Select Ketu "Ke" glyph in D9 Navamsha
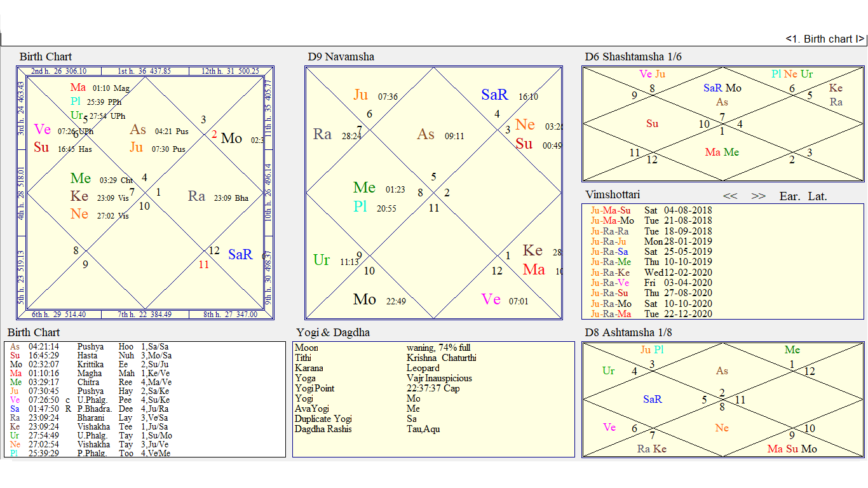 click(x=532, y=250)
